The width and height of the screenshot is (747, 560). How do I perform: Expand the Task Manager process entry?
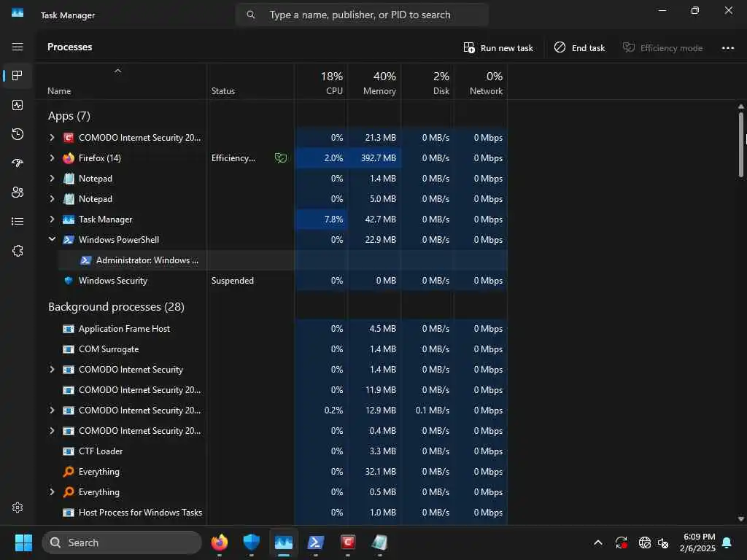(52, 219)
